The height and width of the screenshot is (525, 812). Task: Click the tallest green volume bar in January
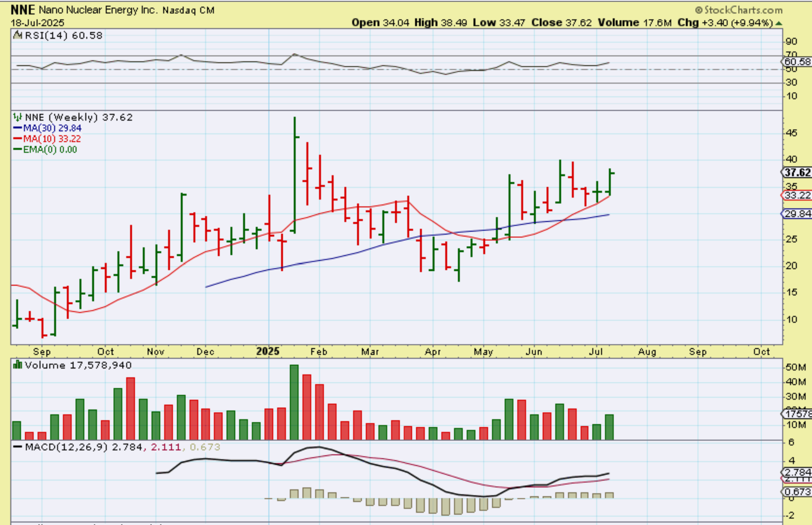[294, 402]
